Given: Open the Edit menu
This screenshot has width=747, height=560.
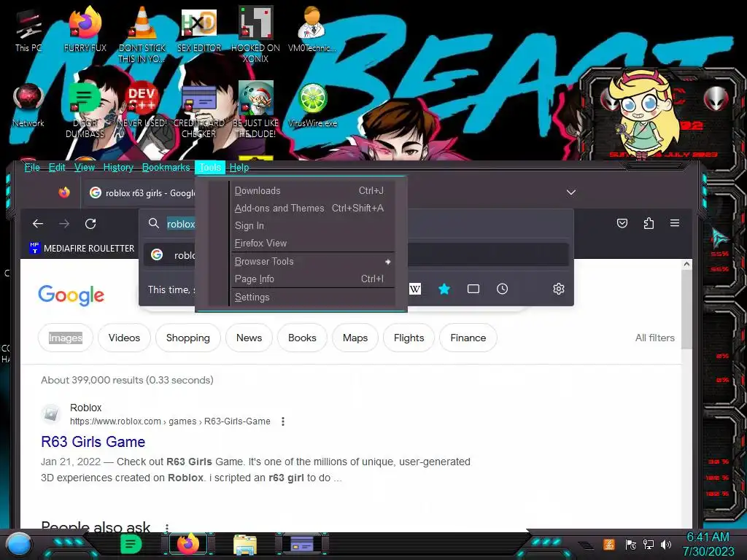Looking at the screenshot, I should [57, 167].
